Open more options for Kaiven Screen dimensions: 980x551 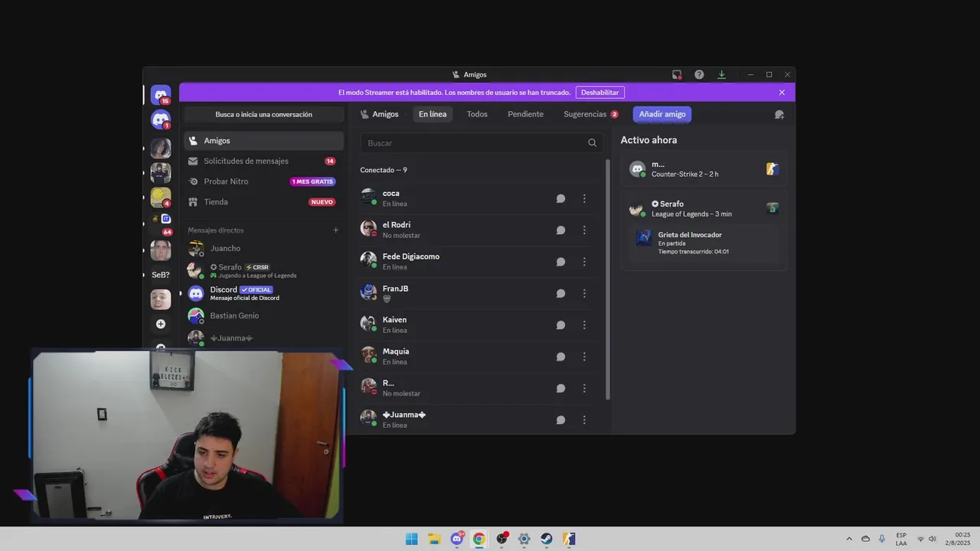coord(584,324)
